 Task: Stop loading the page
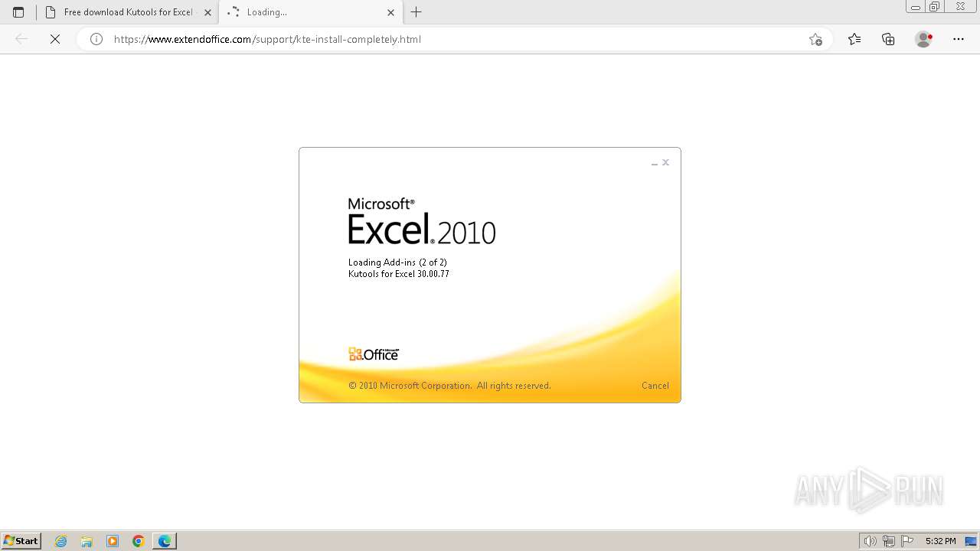pyautogui.click(x=55, y=39)
